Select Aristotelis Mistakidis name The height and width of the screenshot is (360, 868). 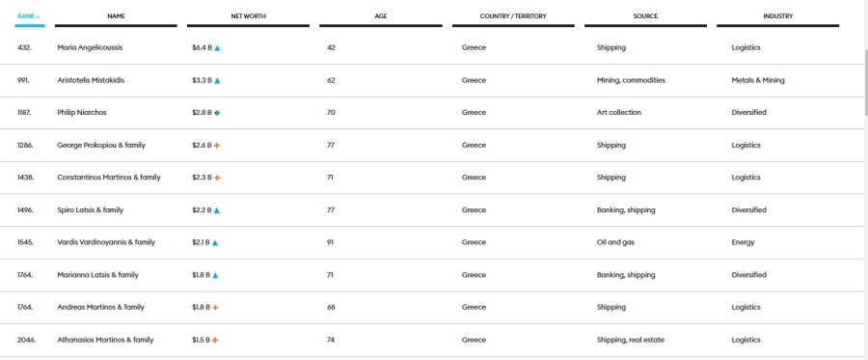coord(91,80)
